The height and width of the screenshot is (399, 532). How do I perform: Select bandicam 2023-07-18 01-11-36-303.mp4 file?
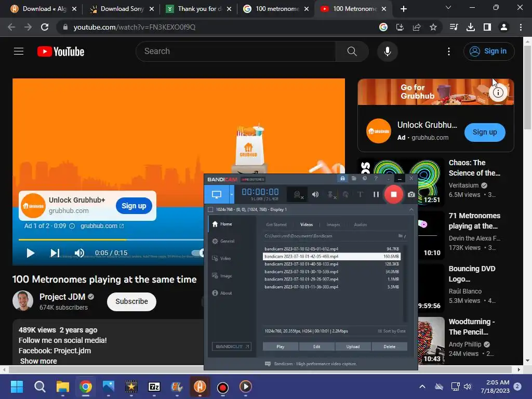click(x=331, y=287)
